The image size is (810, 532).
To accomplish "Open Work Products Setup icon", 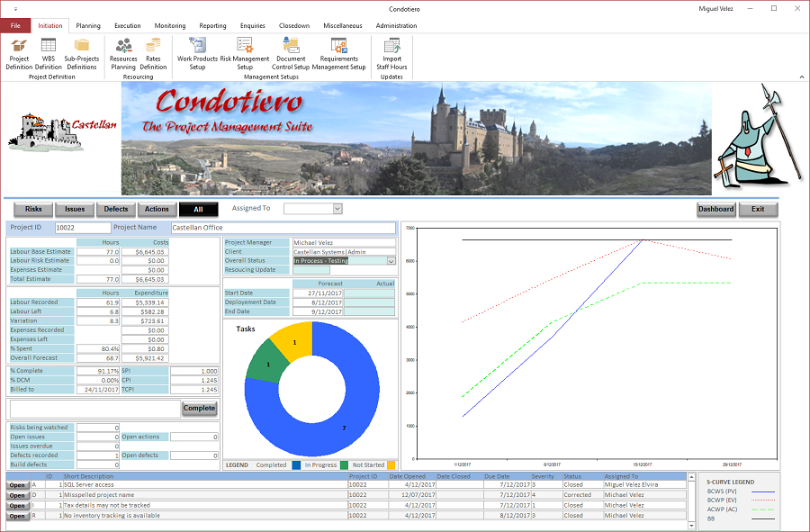I will pos(197,54).
